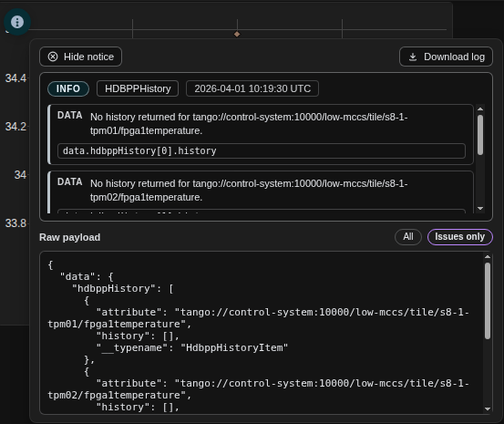504x424 pixels.
Task: Click the tpm01 no history message
Action: 249,124
